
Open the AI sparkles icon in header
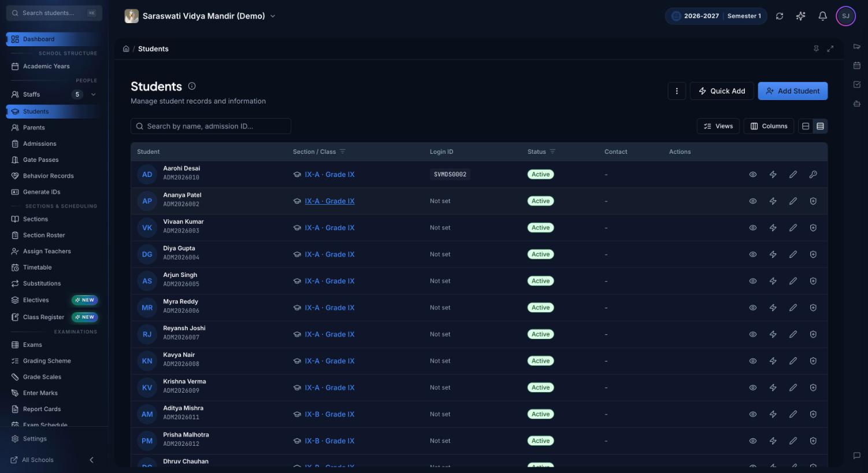[x=800, y=16]
